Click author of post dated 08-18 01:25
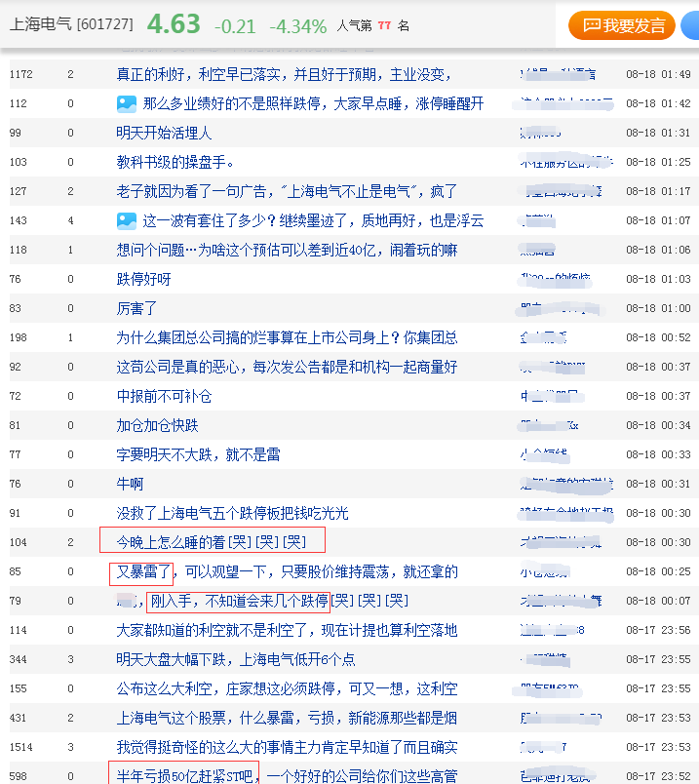Viewport: 699px width, 784px height. coord(566,162)
